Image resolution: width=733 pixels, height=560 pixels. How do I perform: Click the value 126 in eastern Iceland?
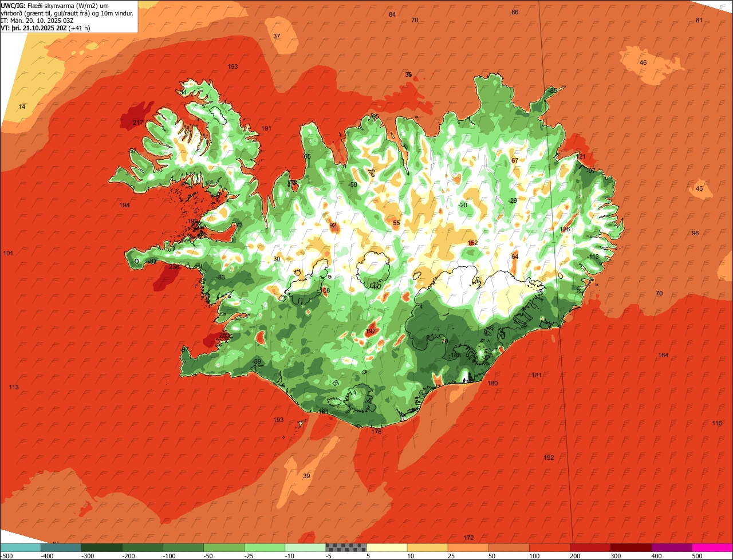(x=565, y=229)
